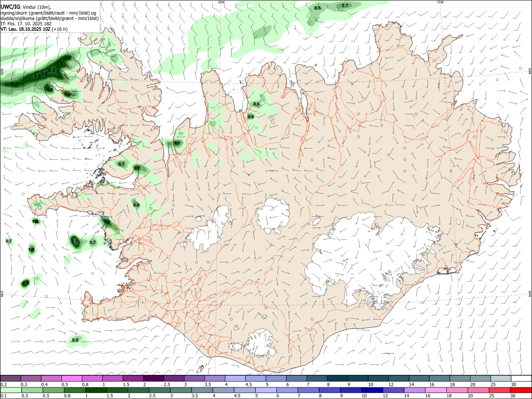Click the 1.1 precipitation value on the map
Screen dimensions: 532x399
pyautogui.click(x=177, y=143)
